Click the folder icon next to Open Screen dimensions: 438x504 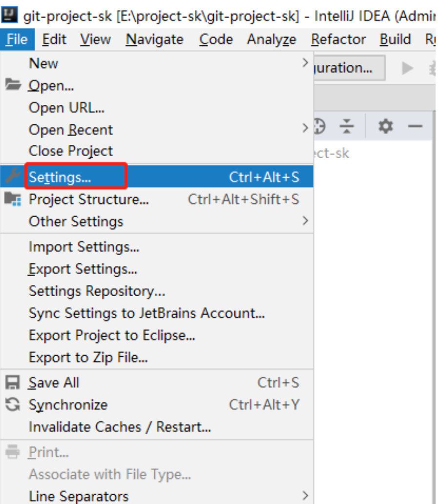(13, 85)
